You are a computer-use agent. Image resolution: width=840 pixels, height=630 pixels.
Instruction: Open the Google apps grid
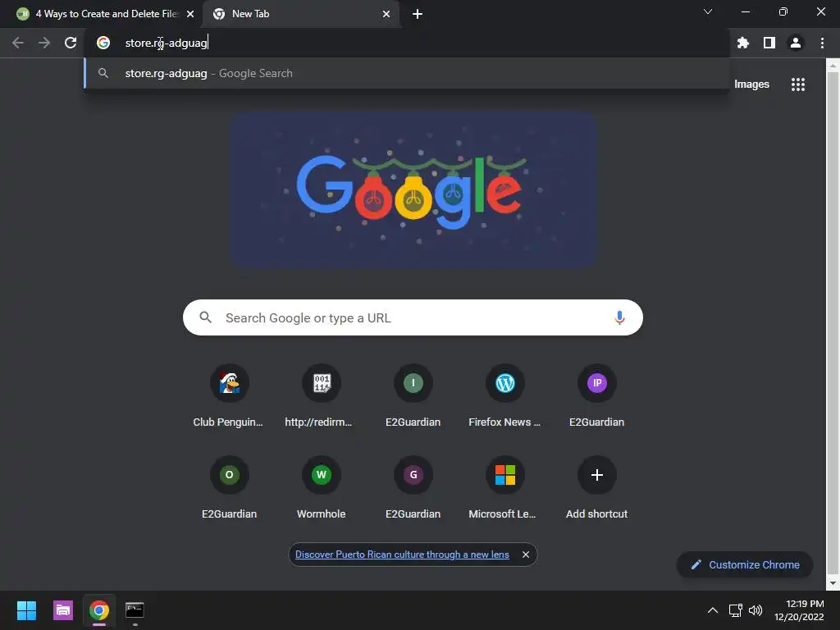point(798,84)
